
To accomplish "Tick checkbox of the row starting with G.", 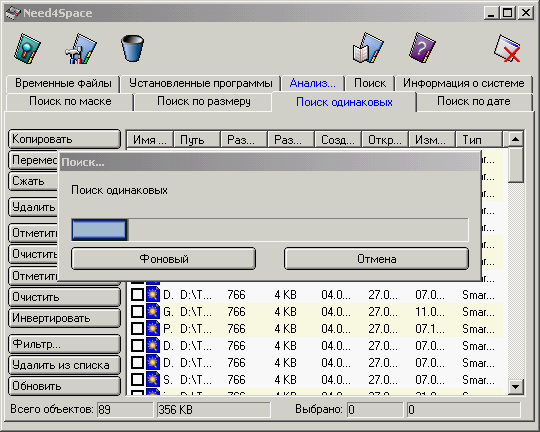I will [137, 312].
